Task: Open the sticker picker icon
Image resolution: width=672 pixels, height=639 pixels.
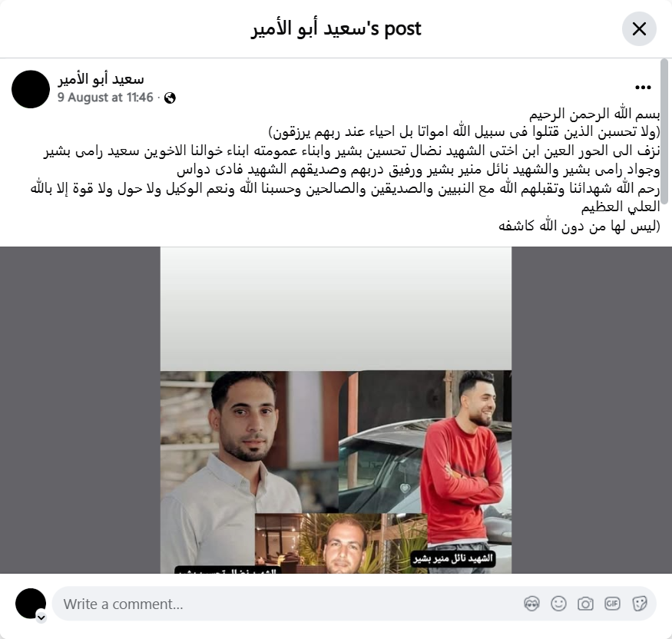Action: [x=639, y=604]
